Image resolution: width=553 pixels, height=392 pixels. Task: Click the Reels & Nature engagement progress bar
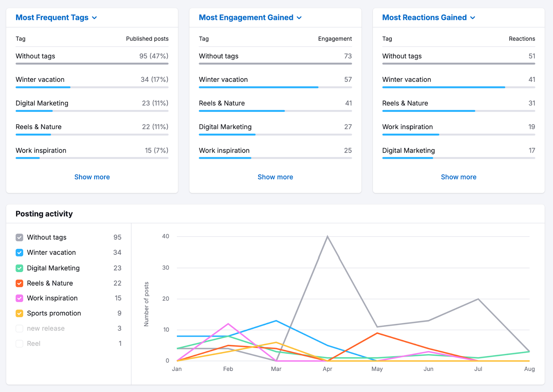(275, 111)
